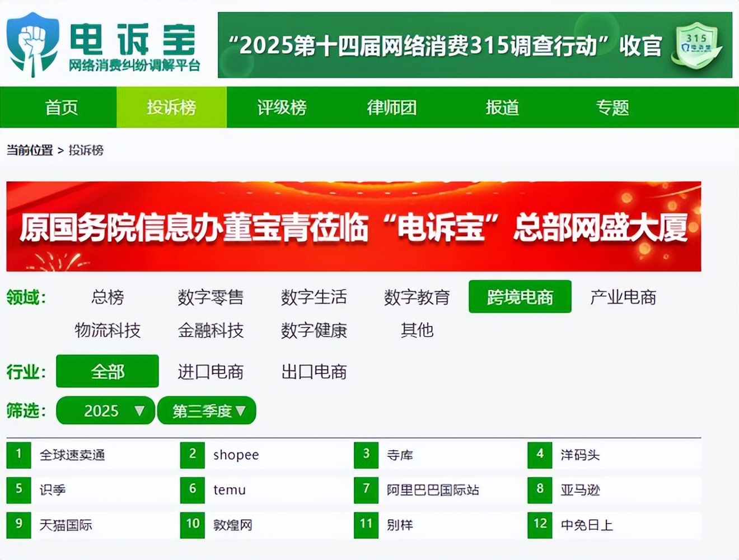Click the green rank badge numbered 10
Image resolution: width=739 pixels, height=560 pixels.
(193, 525)
